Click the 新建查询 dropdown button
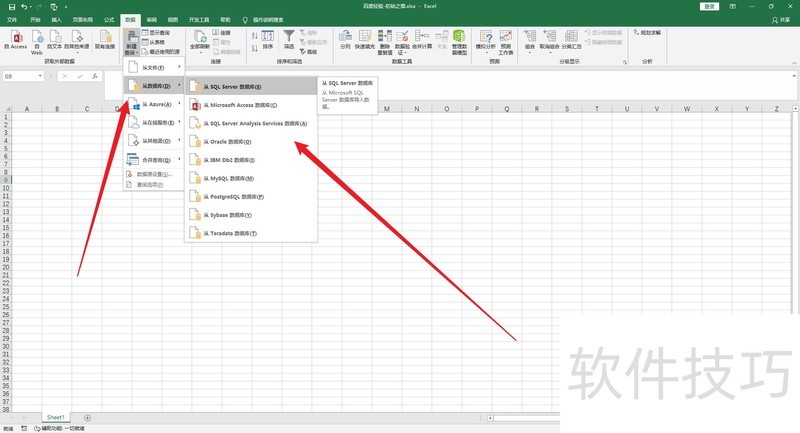Image resolution: width=800 pixels, height=433 pixels. [x=131, y=43]
